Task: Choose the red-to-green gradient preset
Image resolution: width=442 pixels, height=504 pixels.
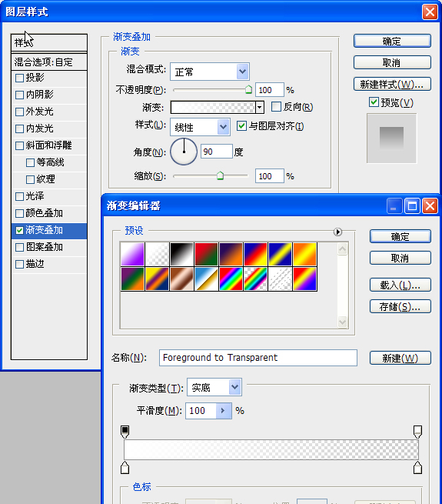Action: tap(206, 254)
